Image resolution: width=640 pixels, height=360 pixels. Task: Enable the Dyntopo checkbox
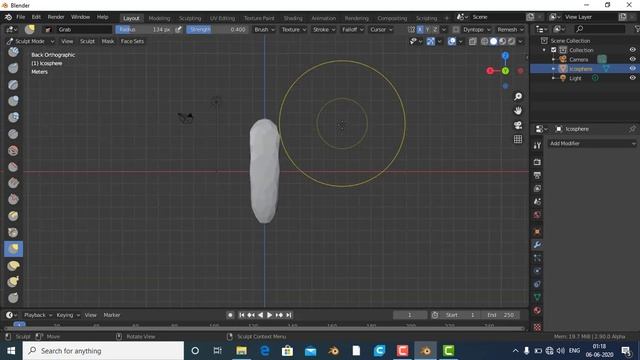tap(456, 29)
